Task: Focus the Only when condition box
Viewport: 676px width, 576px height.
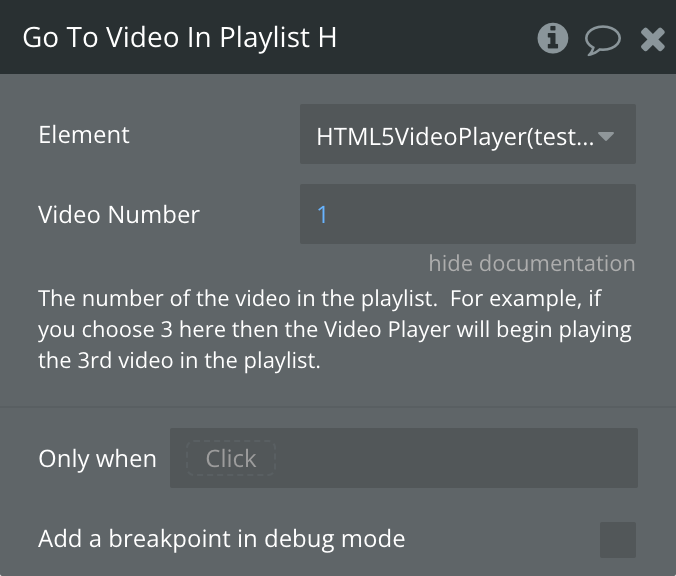Action: 404,458
